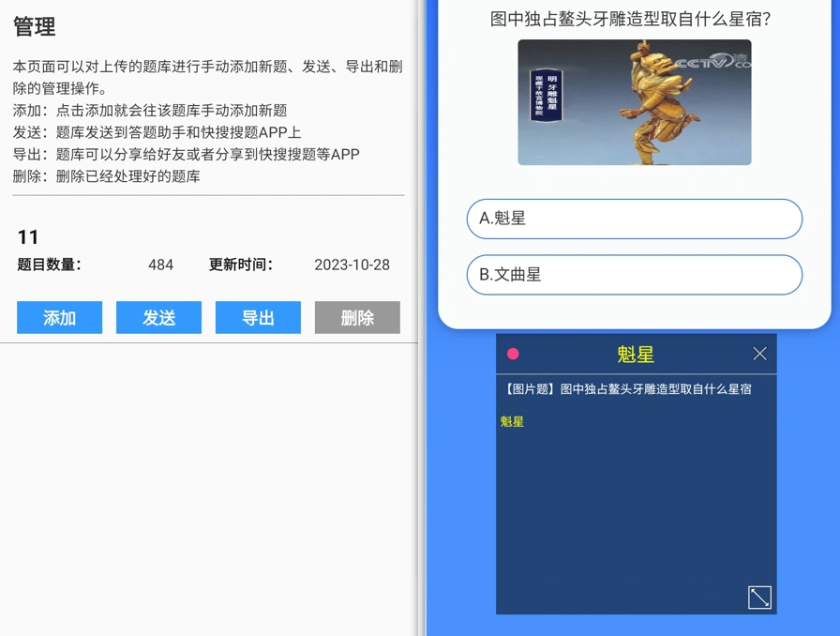Close the floating 魁星 answer window
Image resolution: width=840 pixels, height=636 pixels.
(x=759, y=354)
